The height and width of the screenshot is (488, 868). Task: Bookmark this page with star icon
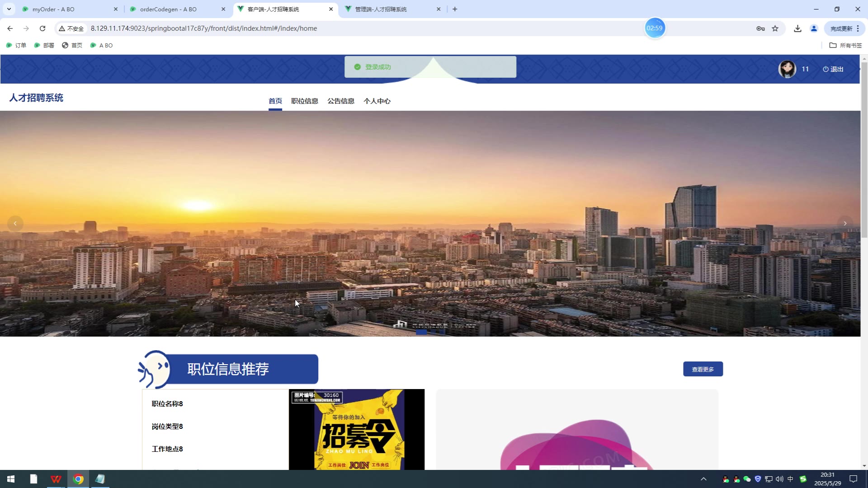point(775,28)
